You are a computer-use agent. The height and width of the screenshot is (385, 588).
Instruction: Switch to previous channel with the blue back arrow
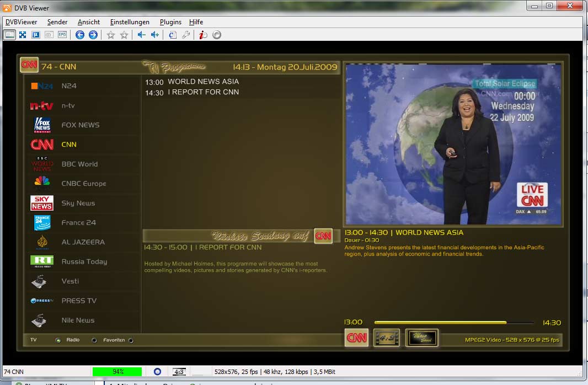point(80,35)
